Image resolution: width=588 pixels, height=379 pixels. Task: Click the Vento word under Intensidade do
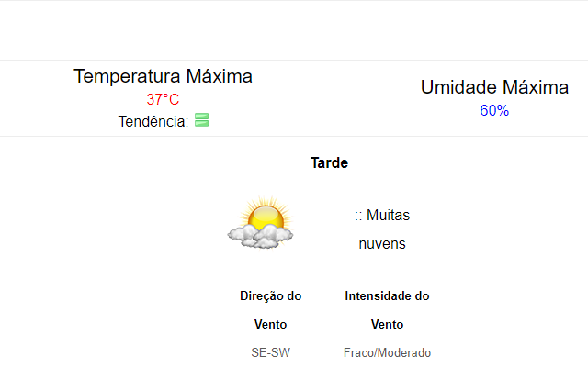tap(387, 324)
